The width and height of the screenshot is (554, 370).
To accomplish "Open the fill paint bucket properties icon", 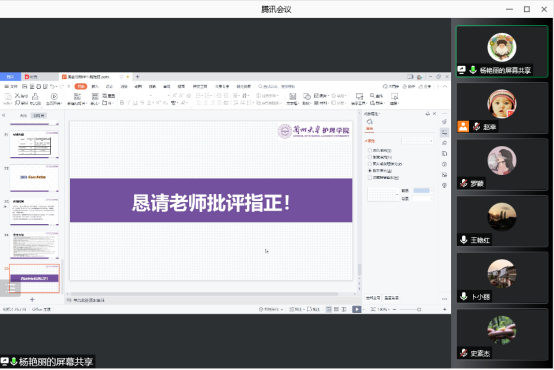I will [x=370, y=123].
